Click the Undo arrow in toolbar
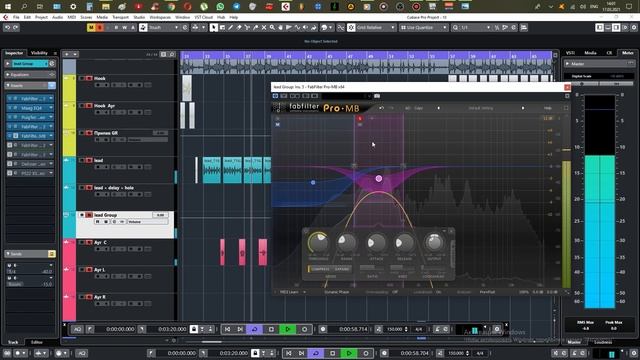 coord(7,27)
